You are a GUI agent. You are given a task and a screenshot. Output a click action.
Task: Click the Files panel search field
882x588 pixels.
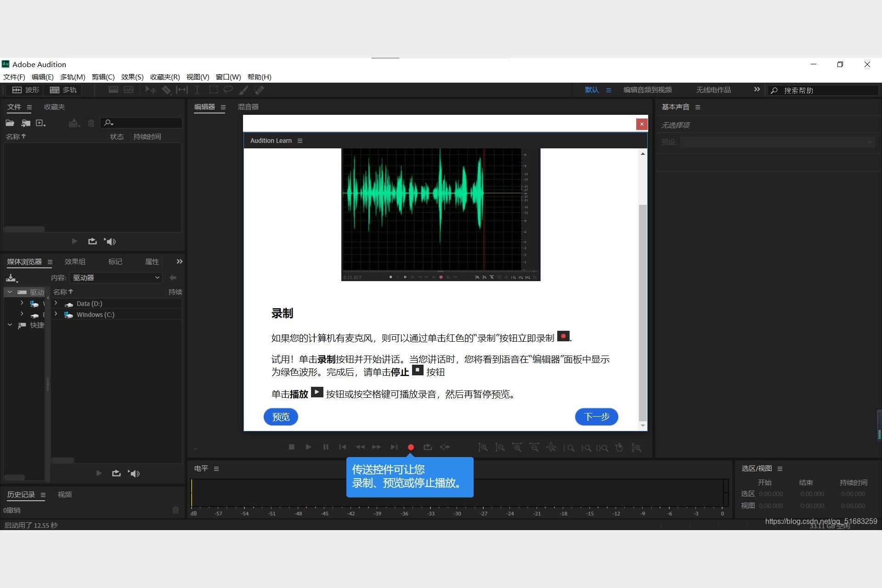tap(141, 123)
